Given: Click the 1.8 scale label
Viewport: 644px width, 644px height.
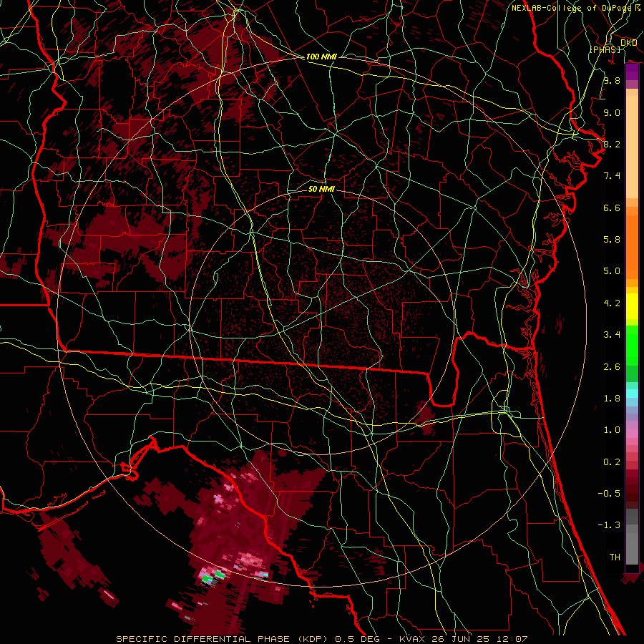Looking at the screenshot, I should [612, 399].
